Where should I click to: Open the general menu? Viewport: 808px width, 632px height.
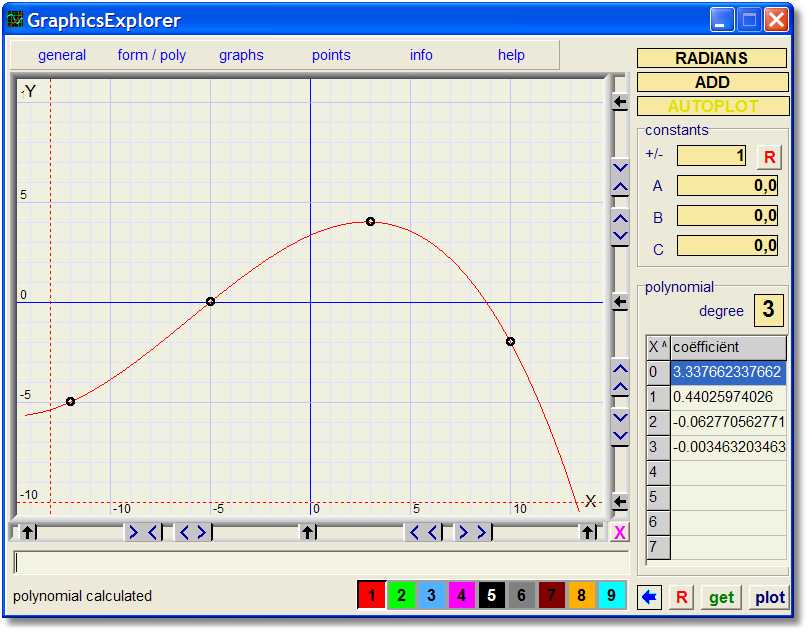pyautogui.click(x=62, y=55)
